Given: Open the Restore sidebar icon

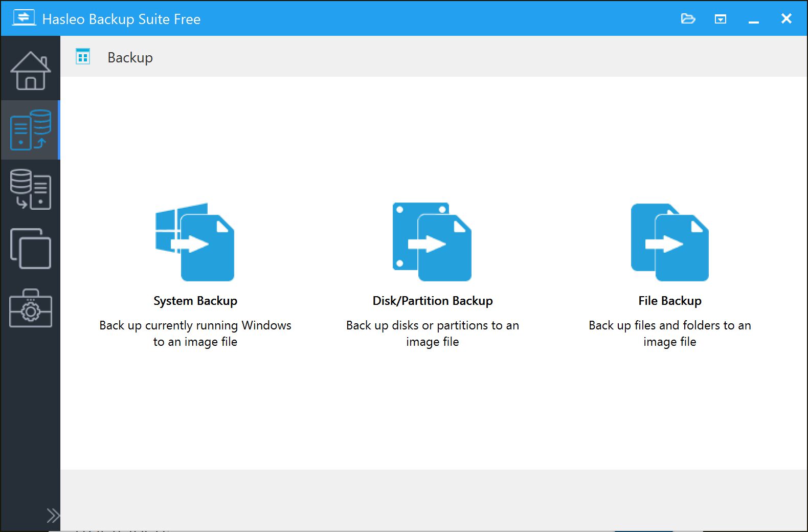Looking at the screenshot, I should coord(31,189).
